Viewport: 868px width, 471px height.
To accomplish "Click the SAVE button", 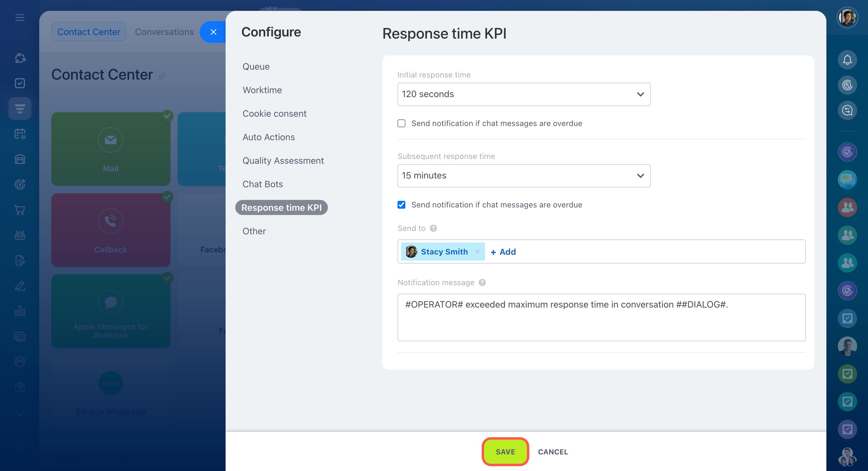I will point(505,452).
